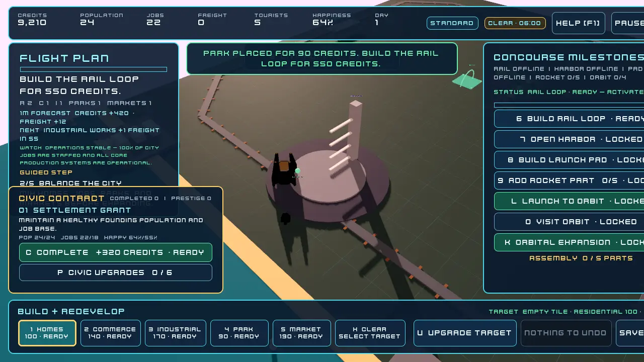Click the central tower building

(355, 130)
